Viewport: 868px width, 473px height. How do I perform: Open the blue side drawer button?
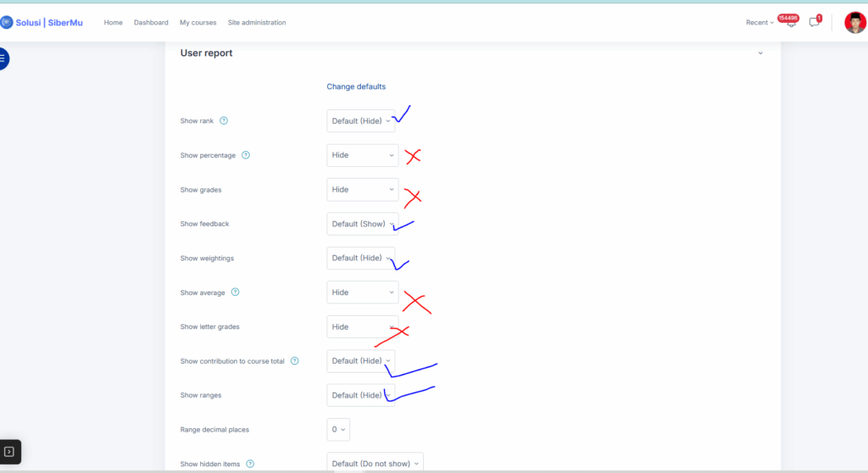[3, 58]
